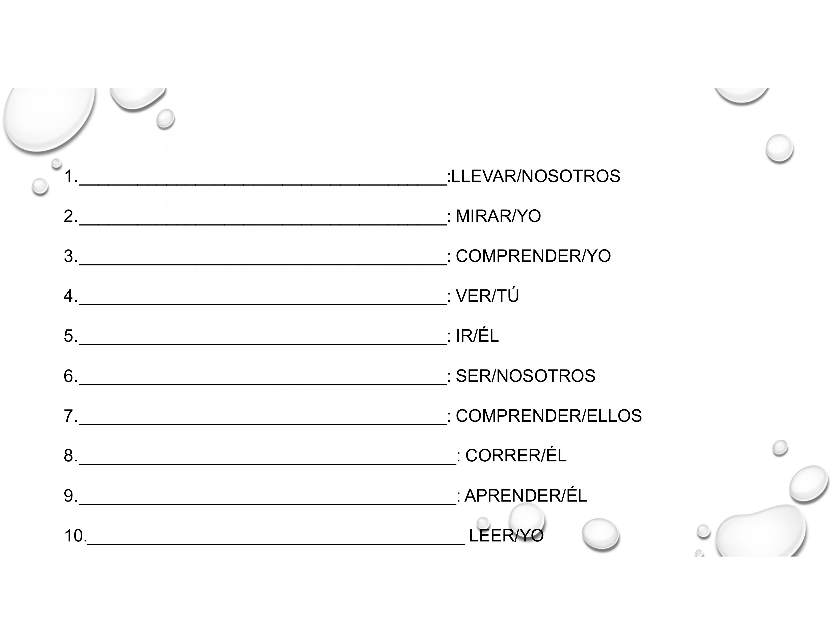The width and height of the screenshot is (833, 644).
Task: Click the COMPRENDER/YO label
Action: [533, 256]
